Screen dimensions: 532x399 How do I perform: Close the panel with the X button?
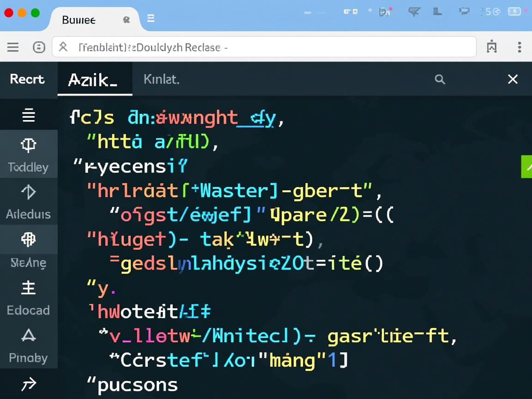coord(513,79)
